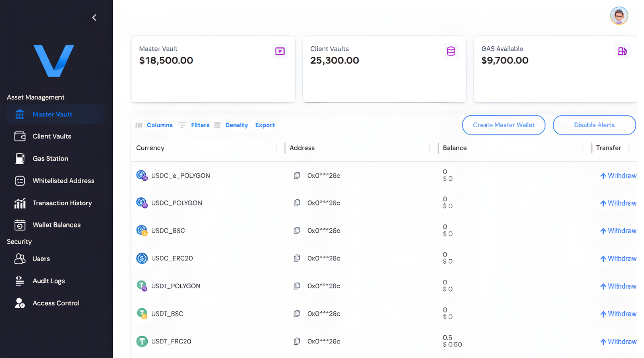
Task: Copy the USDT_BSC wallet address
Action: pyautogui.click(x=297, y=314)
